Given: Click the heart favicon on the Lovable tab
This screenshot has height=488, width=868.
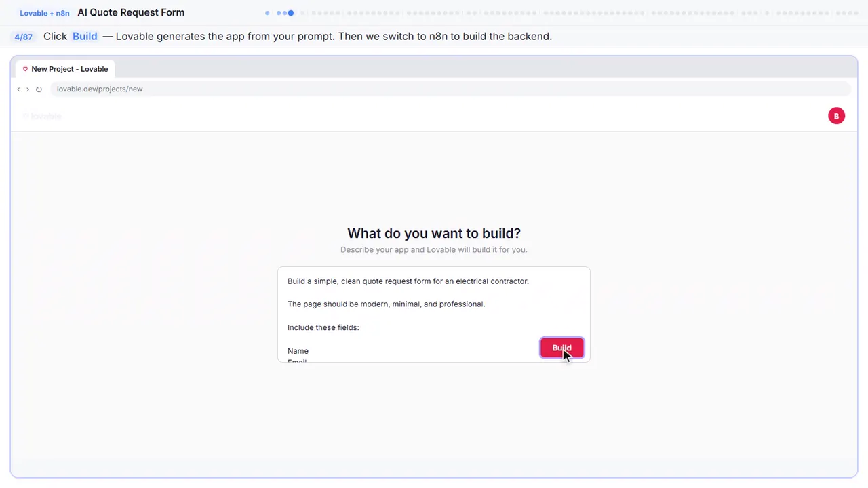Looking at the screenshot, I should tap(25, 69).
